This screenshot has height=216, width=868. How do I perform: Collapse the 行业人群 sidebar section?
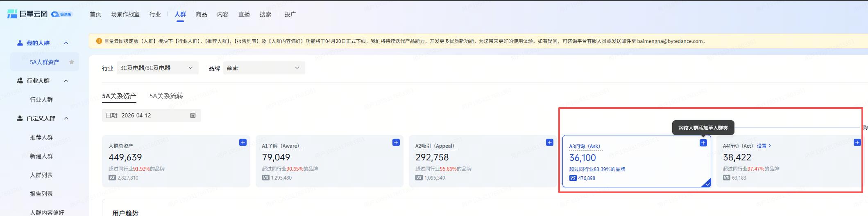66,81
